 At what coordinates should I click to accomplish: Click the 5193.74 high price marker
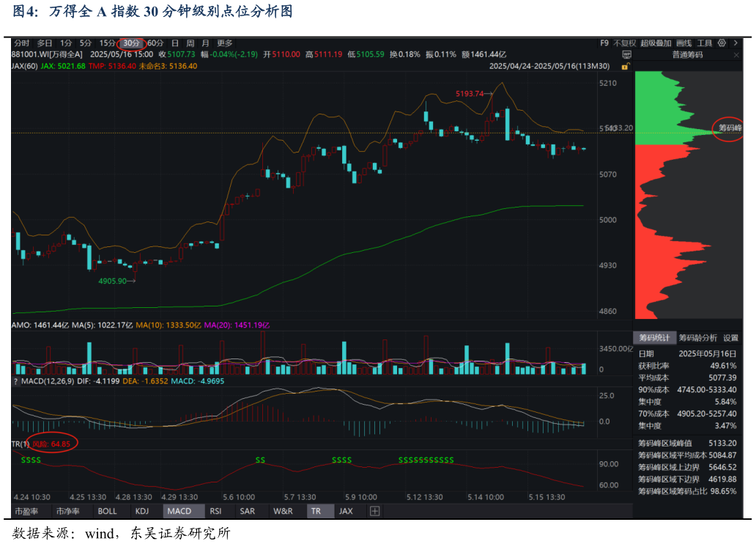pos(470,94)
